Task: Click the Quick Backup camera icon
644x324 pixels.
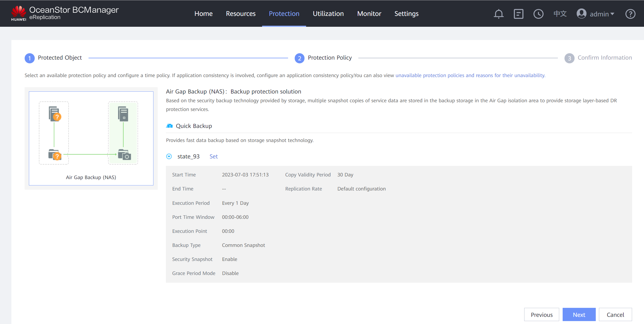Action: [x=169, y=126]
